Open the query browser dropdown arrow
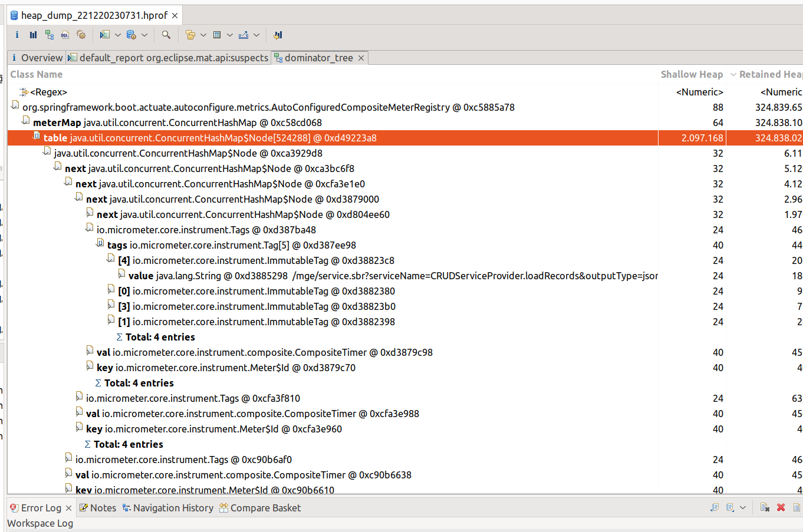This screenshot has height=532, width=803. 117,35
